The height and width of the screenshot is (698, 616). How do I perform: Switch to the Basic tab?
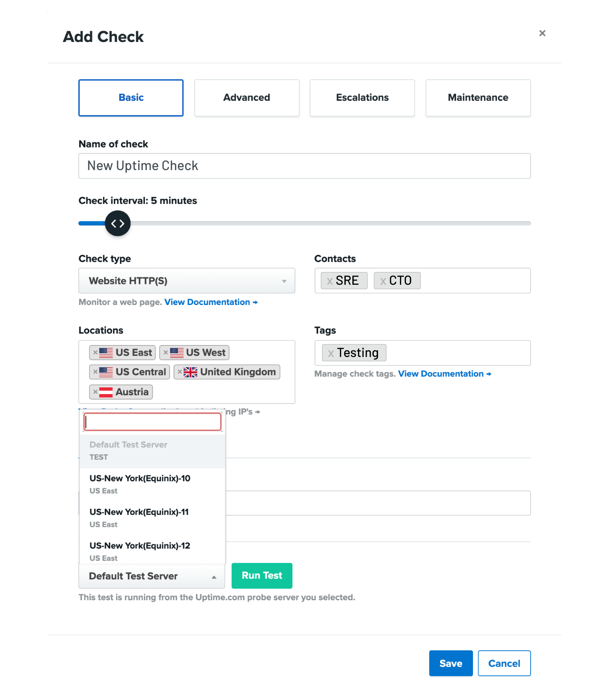coord(131,98)
